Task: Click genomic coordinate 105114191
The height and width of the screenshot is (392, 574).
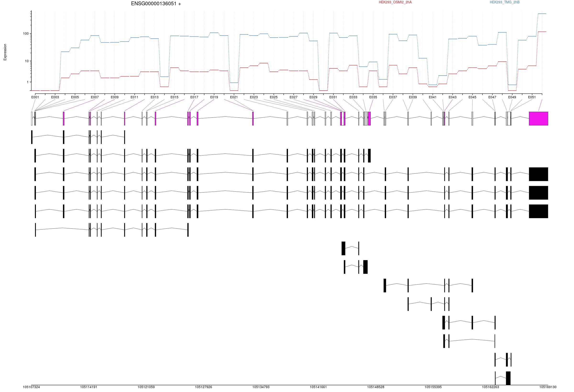Action: 89,387
